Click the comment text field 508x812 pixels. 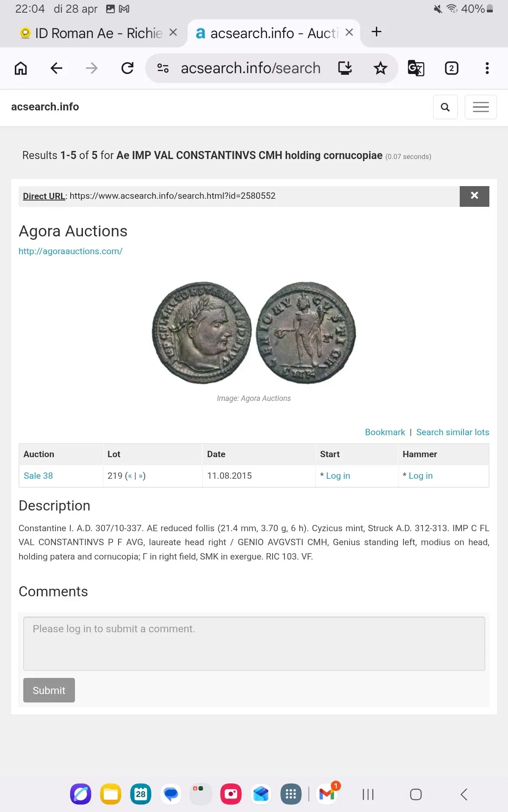point(254,643)
